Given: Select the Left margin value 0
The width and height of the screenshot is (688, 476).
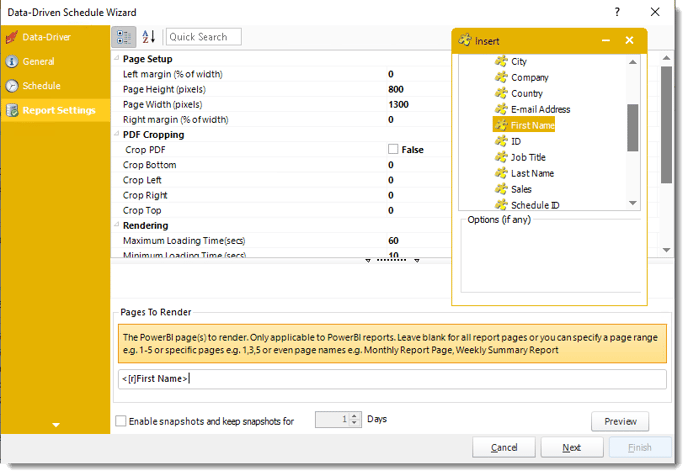Looking at the screenshot, I should tap(391, 74).
